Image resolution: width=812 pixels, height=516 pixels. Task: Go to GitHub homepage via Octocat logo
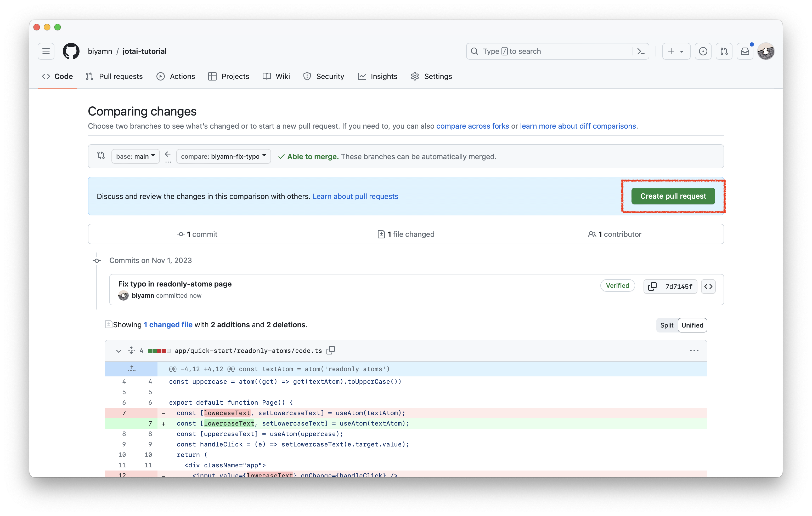coord(71,51)
